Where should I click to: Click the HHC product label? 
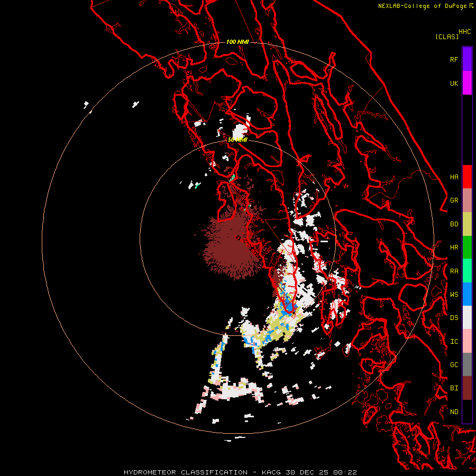pos(465,32)
